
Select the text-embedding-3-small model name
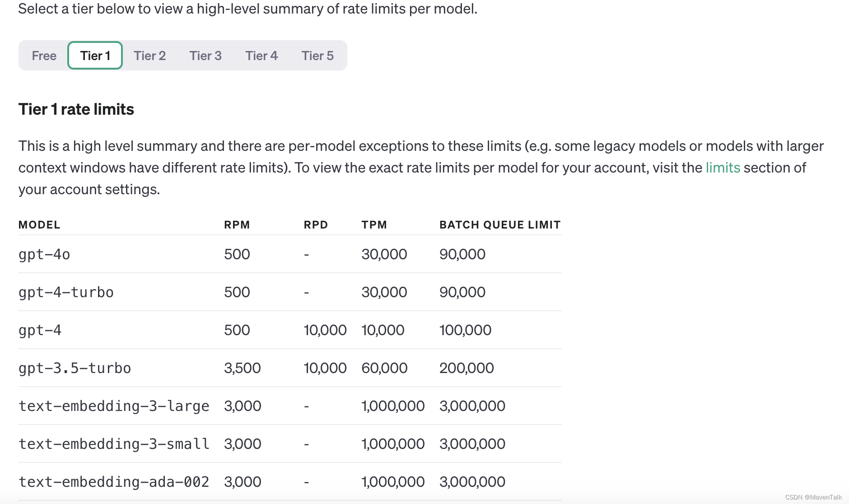(x=114, y=444)
